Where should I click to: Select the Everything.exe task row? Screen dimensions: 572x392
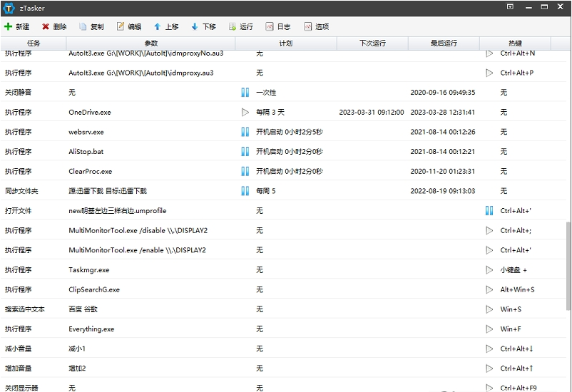click(283, 329)
